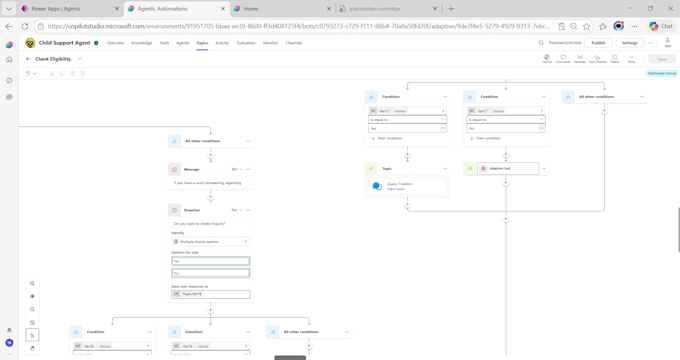Switch to the Overview tab
Image resolution: width=680 pixels, height=360 pixels.
click(x=115, y=43)
